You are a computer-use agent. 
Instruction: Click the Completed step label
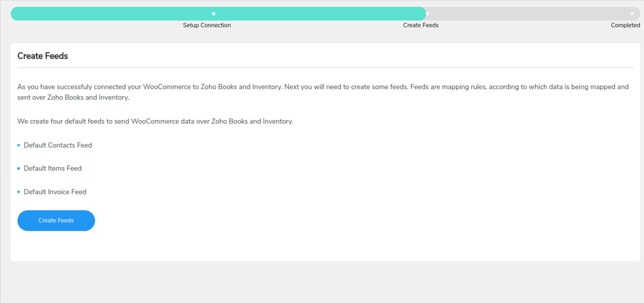point(625,25)
